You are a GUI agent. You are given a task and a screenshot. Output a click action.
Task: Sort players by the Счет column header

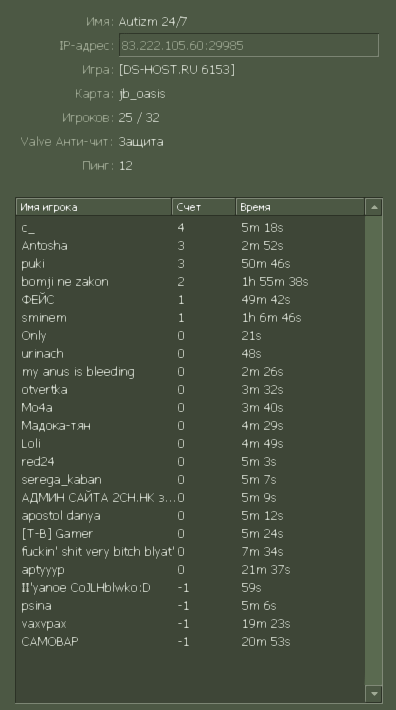click(204, 207)
